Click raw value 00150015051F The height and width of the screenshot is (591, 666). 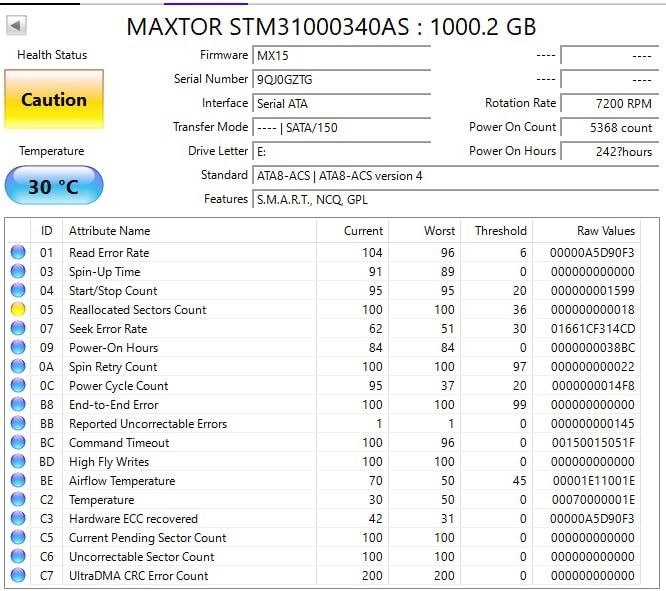[x=593, y=443]
